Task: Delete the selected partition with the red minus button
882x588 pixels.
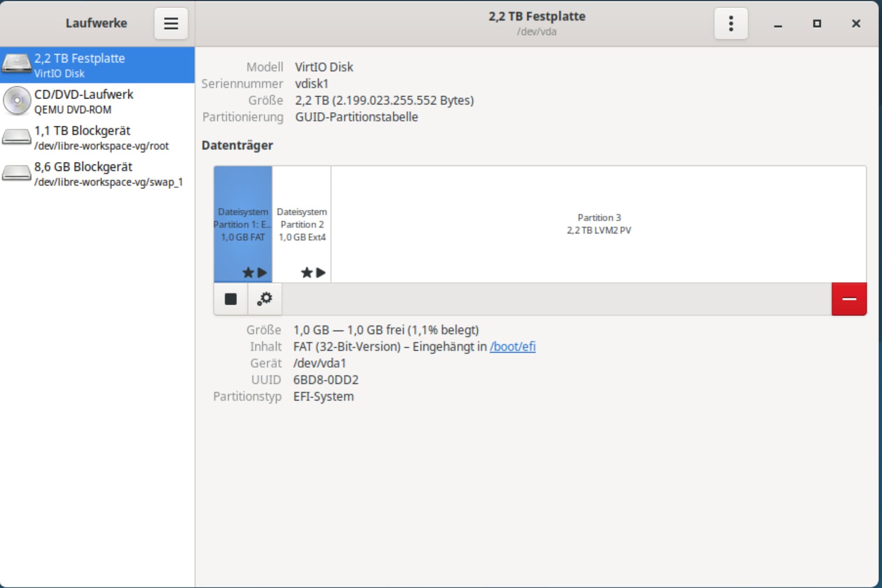Action: point(848,299)
